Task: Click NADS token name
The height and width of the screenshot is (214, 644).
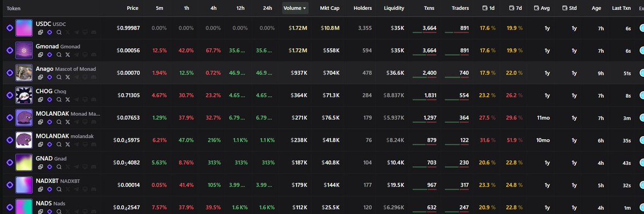Action: 43,203
